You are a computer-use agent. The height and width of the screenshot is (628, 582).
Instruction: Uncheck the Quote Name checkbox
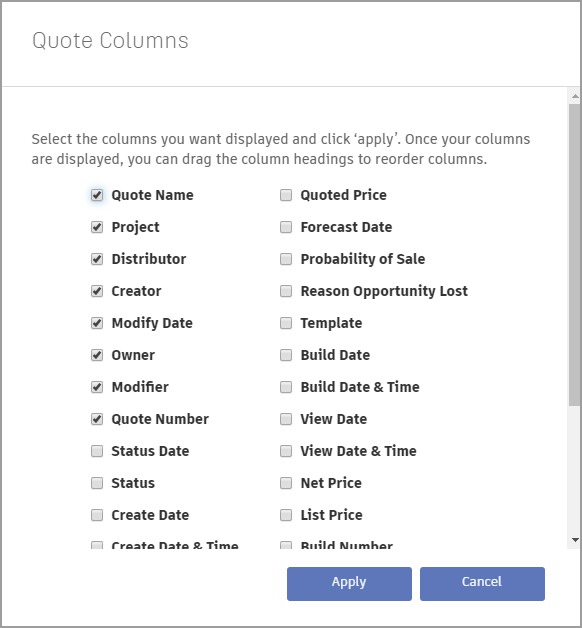(97, 195)
